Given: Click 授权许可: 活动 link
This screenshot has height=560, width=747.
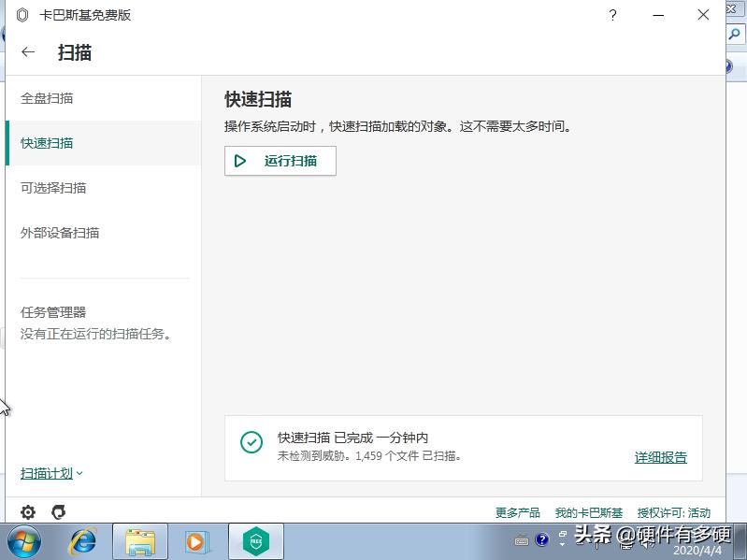Looking at the screenshot, I should (x=674, y=513).
